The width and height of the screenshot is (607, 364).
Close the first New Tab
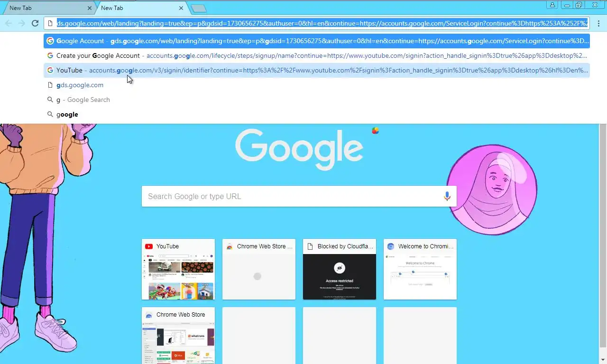point(90,8)
